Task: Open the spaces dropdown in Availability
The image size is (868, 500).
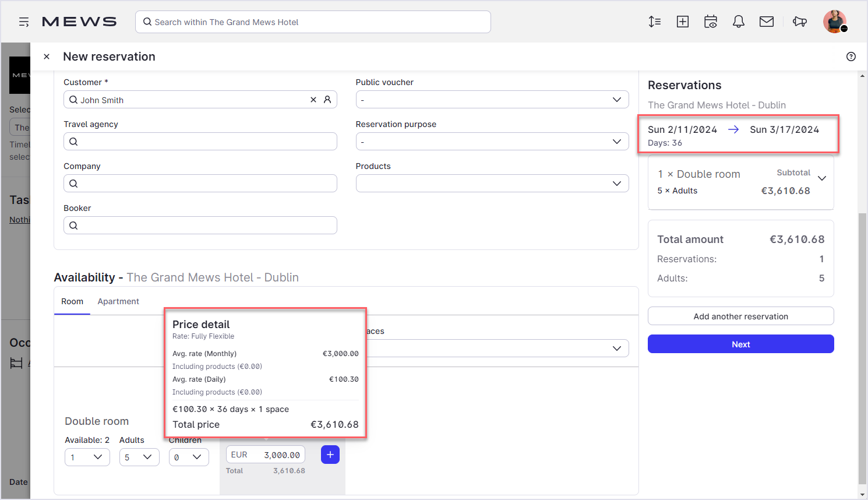Action: click(x=498, y=348)
